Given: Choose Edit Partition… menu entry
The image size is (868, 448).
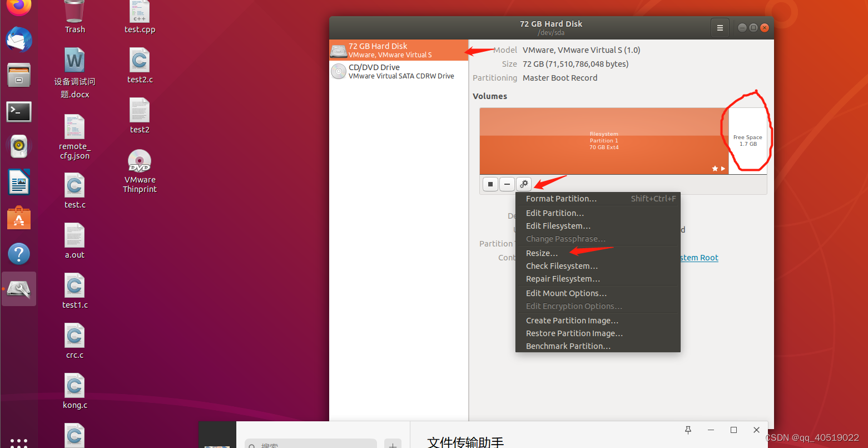Looking at the screenshot, I should [598, 213].
